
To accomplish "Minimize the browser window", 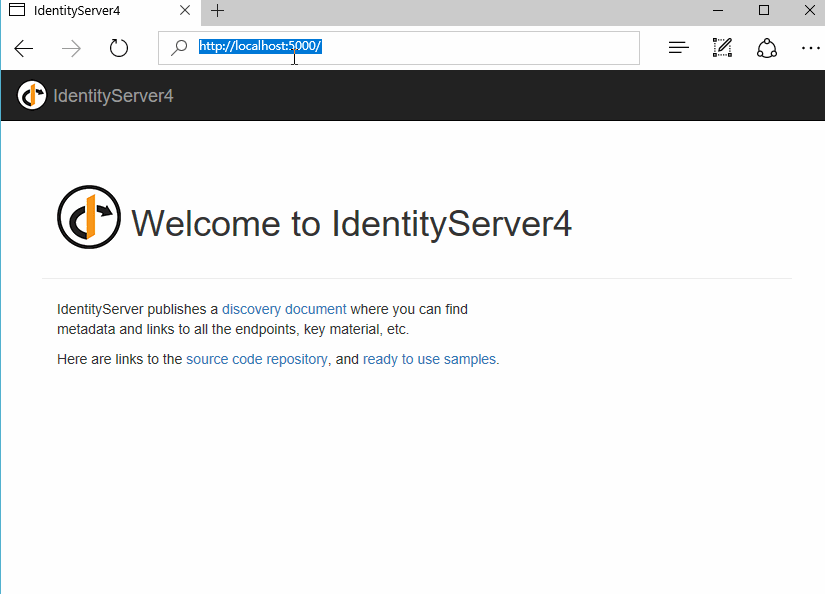I will click(x=718, y=11).
